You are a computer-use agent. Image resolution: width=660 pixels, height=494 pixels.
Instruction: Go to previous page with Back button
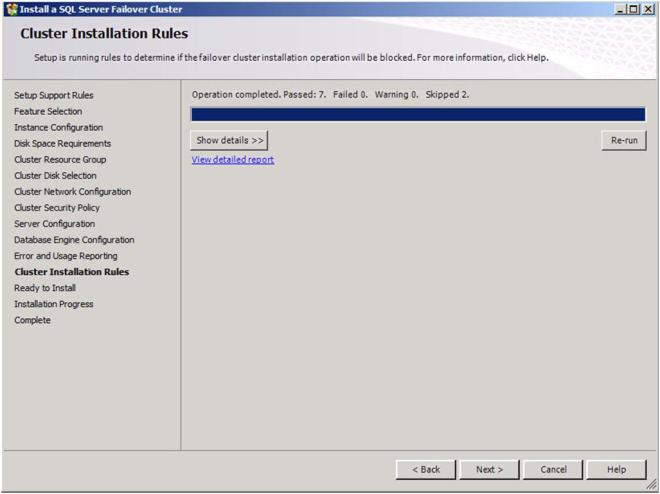(426, 469)
